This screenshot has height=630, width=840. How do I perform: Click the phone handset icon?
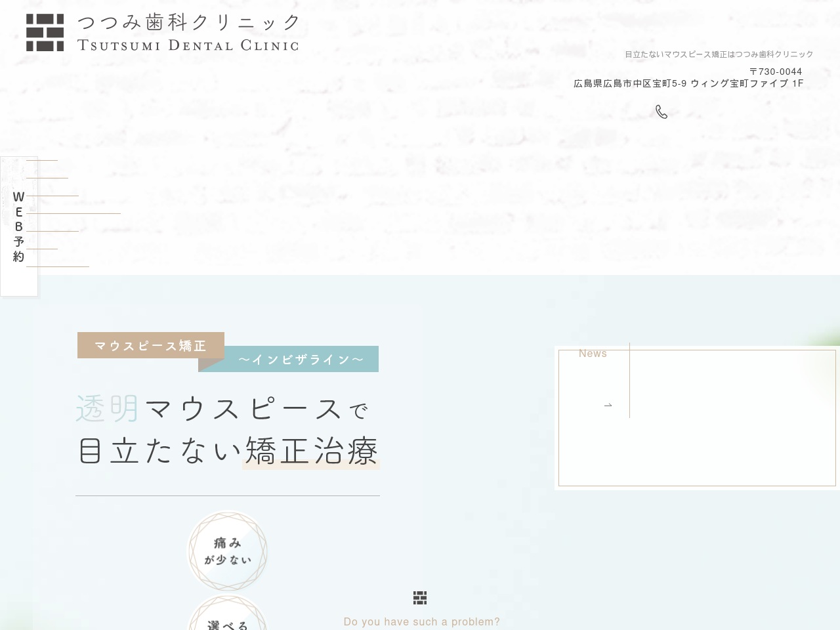point(661,112)
